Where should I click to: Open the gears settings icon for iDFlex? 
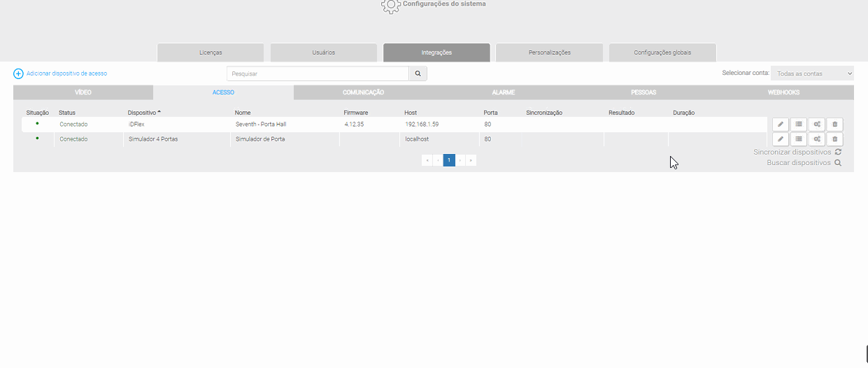click(x=816, y=125)
